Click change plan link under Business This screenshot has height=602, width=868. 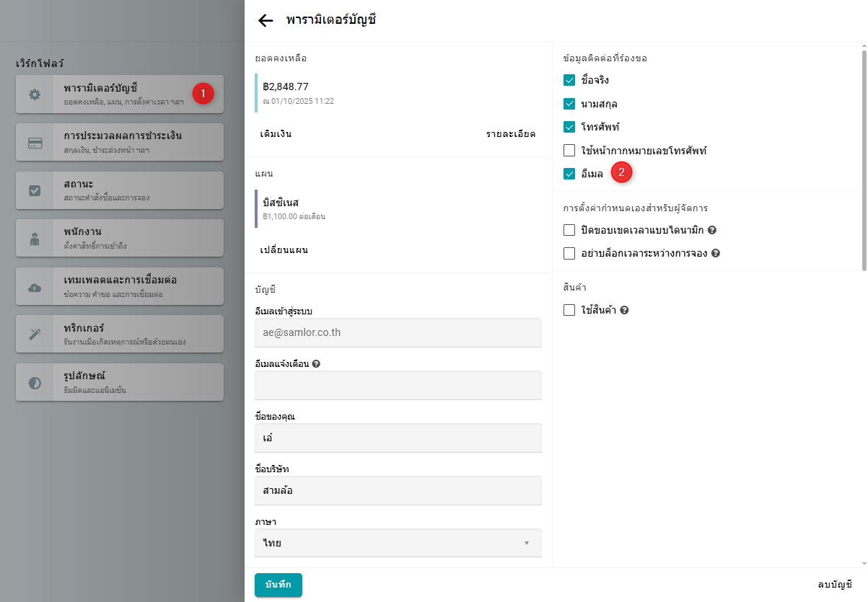coord(284,250)
